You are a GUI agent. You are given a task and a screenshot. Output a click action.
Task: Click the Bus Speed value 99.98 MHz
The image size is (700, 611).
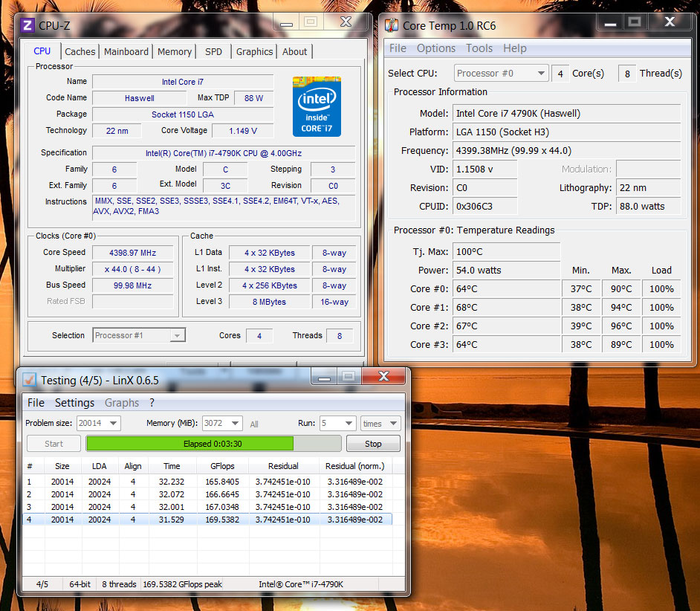[132, 285]
